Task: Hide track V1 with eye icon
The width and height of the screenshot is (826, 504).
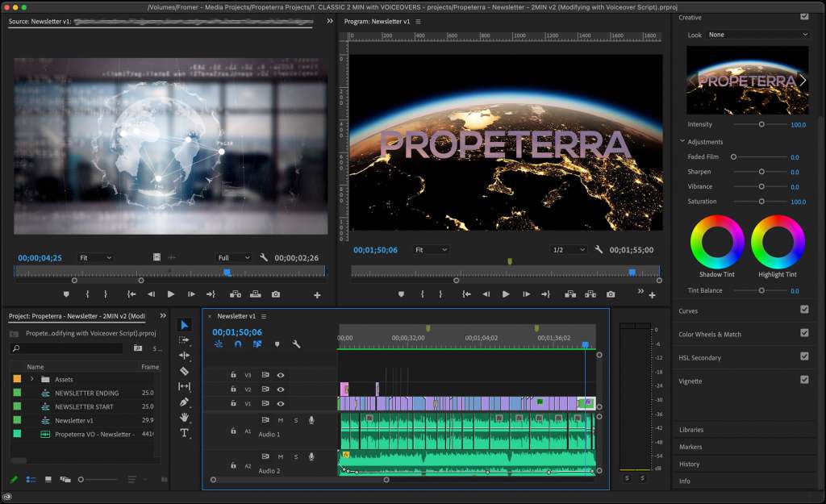Action: 281,403
